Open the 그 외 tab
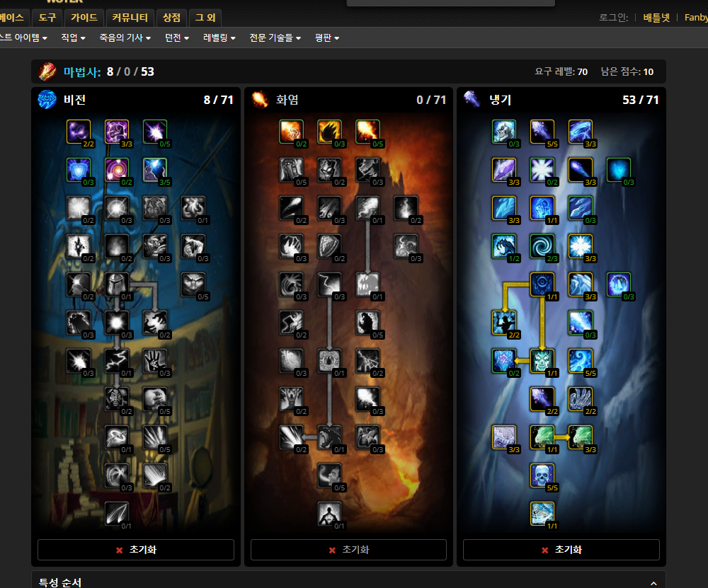The height and width of the screenshot is (588, 708). (x=205, y=18)
